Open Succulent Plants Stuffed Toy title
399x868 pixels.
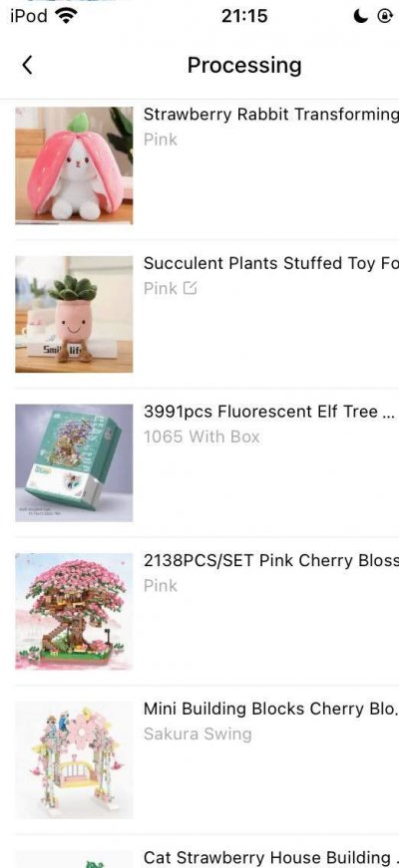pos(271,263)
